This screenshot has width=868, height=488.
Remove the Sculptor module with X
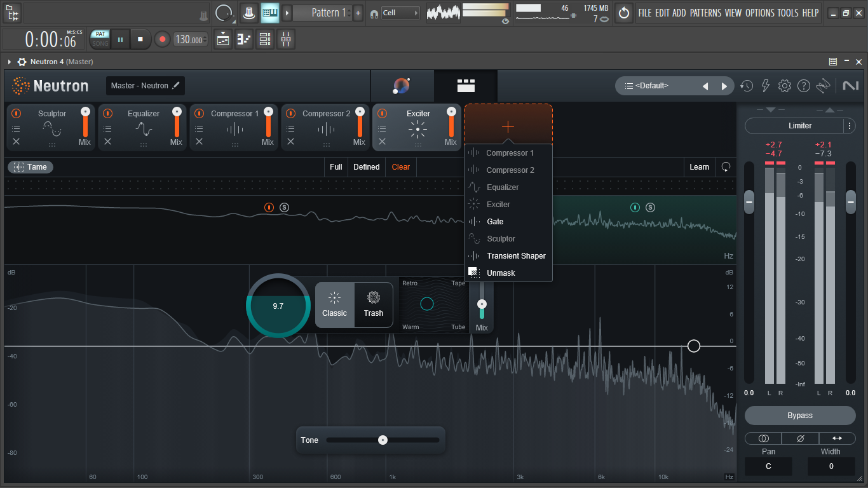(17, 142)
